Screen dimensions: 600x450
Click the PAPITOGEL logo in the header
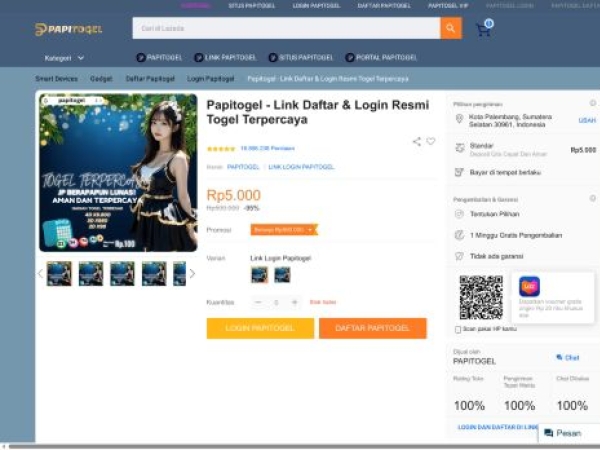tap(68, 29)
